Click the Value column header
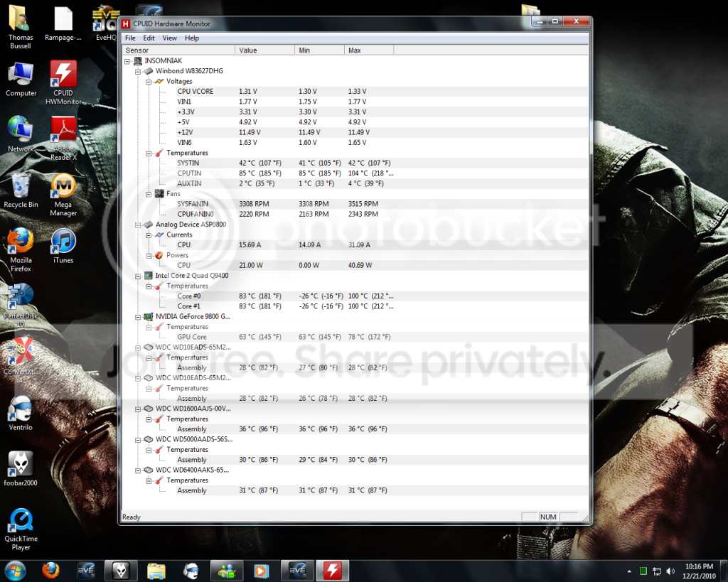 264,50
